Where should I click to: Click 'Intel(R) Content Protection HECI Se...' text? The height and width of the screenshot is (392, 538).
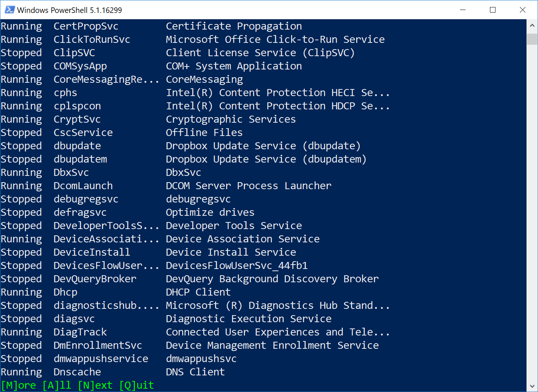click(x=278, y=93)
